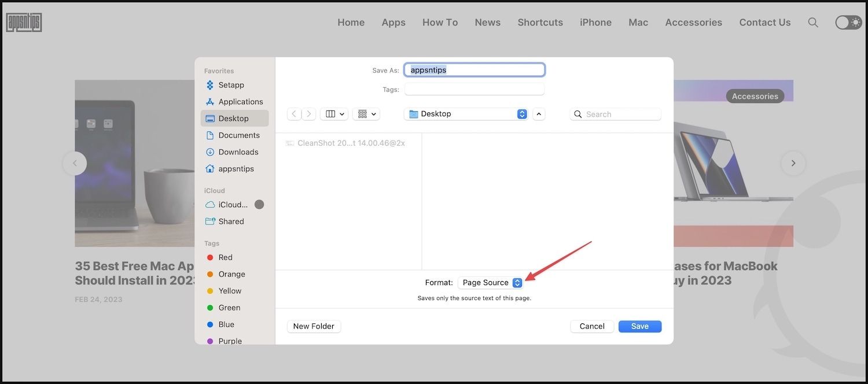
Task: Collapse the dialog with the chevron-up button
Action: [539, 115]
